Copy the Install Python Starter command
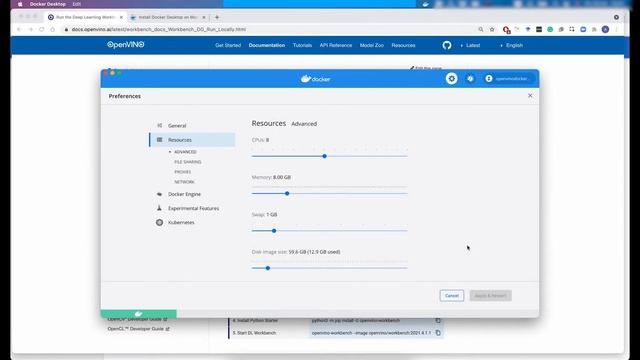The height and width of the screenshot is (360, 640). (438, 320)
